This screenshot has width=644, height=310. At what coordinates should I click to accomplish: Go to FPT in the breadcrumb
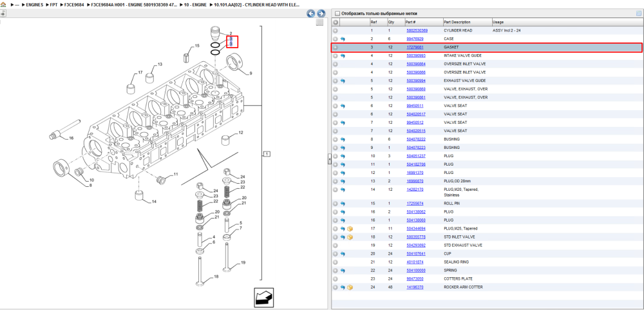pyautogui.click(x=54, y=5)
